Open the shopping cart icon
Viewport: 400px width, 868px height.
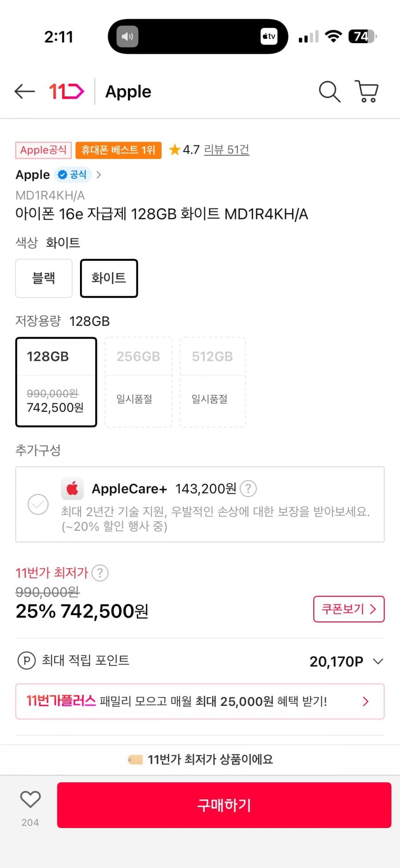pos(367,92)
